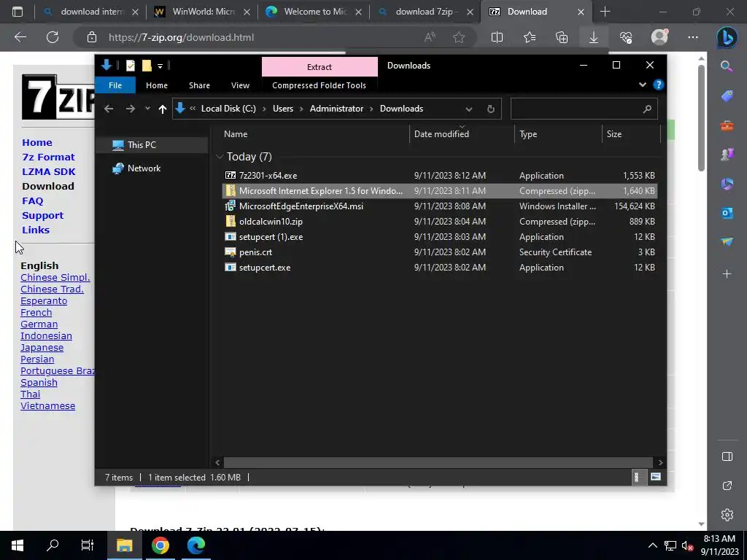Image resolution: width=747 pixels, height=560 pixels.
Task: Click the Edge page vertical scrollbar
Action: point(701,118)
